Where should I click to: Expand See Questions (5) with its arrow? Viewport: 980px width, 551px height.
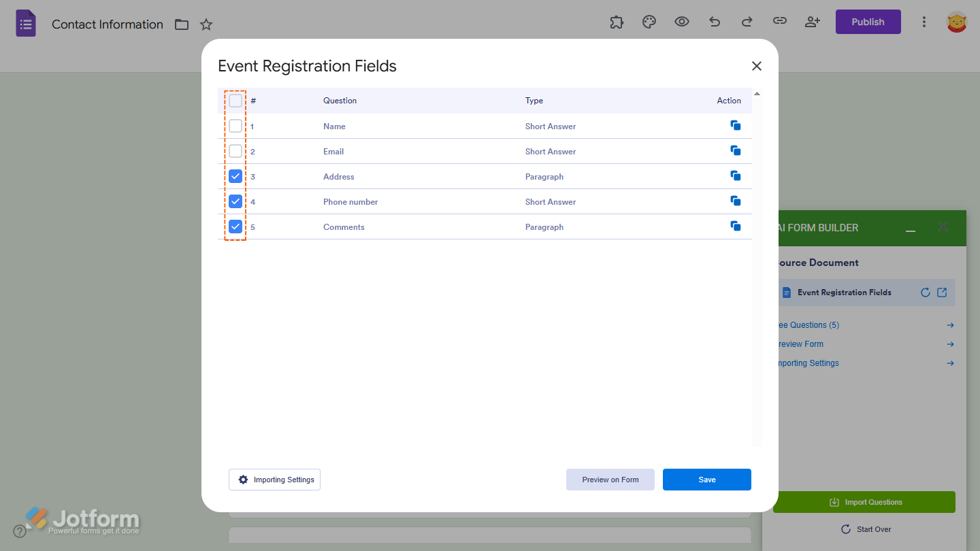(950, 325)
